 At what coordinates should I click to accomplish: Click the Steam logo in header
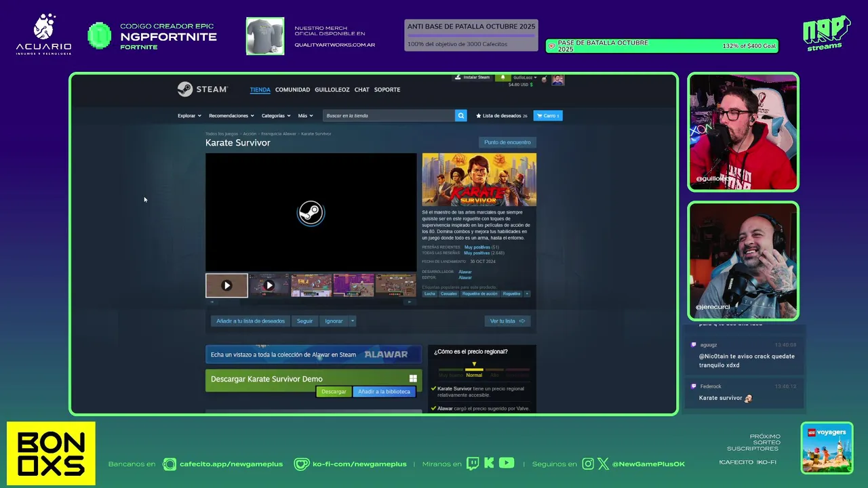(202, 89)
